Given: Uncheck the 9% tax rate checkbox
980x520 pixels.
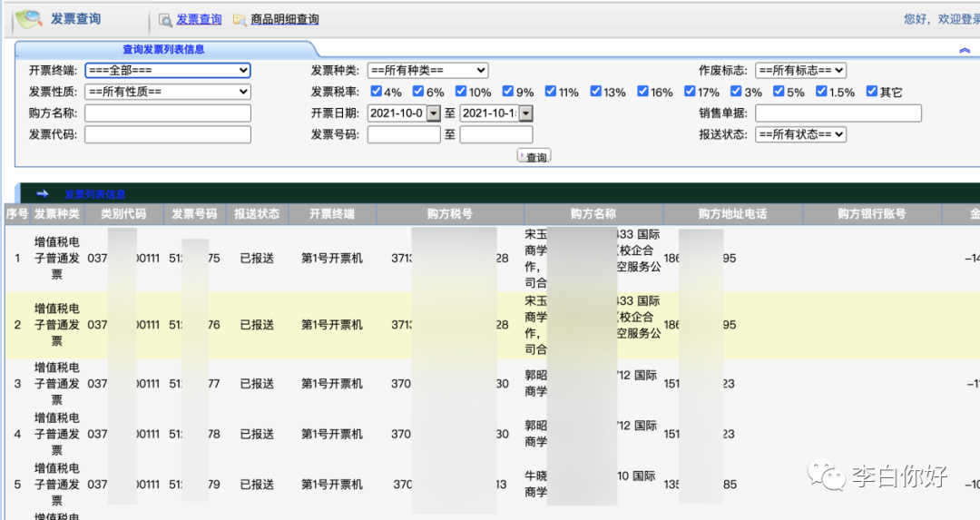Looking at the screenshot, I should click(508, 92).
